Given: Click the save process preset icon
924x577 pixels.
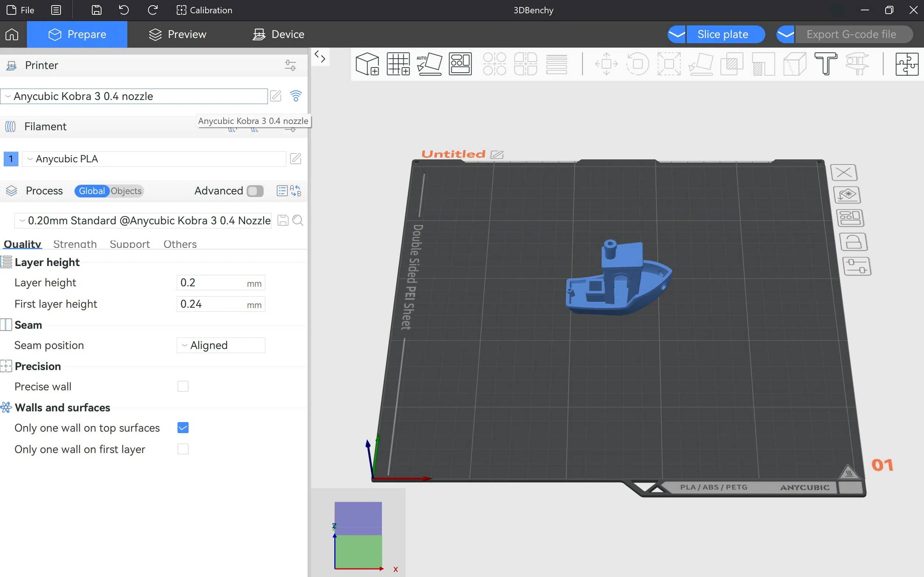Looking at the screenshot, I should click(283, 220).
